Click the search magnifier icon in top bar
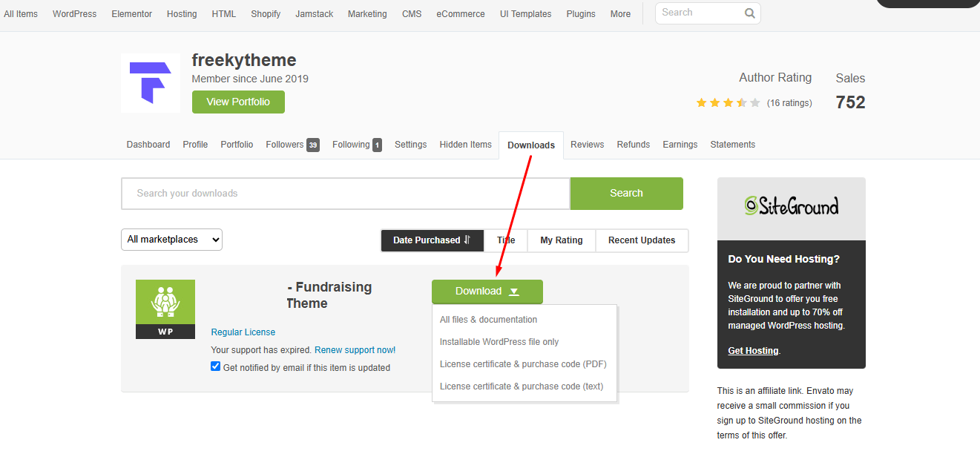The height and width of the screenshot is (454, 980). click(749, 13)
